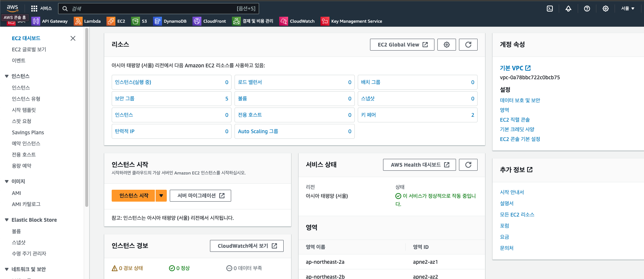Screen dimensions: 644x279
Task: Click the apne2-az1 zone ID cell
Action: coord(425,262)
